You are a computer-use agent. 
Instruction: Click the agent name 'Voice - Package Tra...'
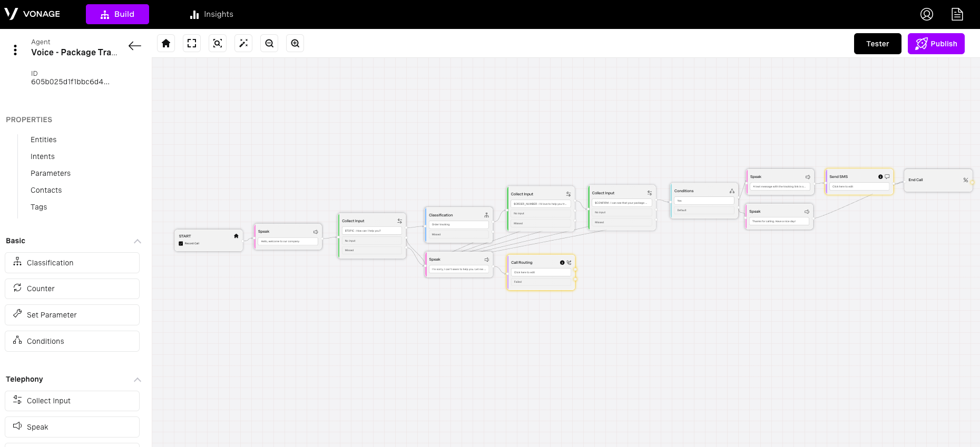[x=74, y=52]
